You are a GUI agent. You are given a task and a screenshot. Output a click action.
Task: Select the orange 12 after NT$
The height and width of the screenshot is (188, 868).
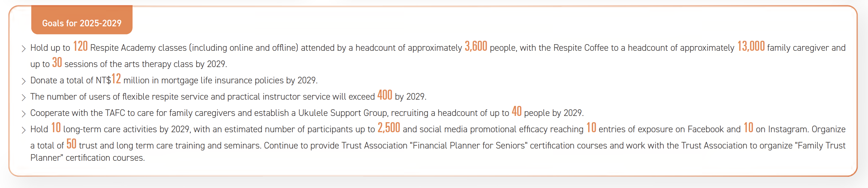point(116,79)
